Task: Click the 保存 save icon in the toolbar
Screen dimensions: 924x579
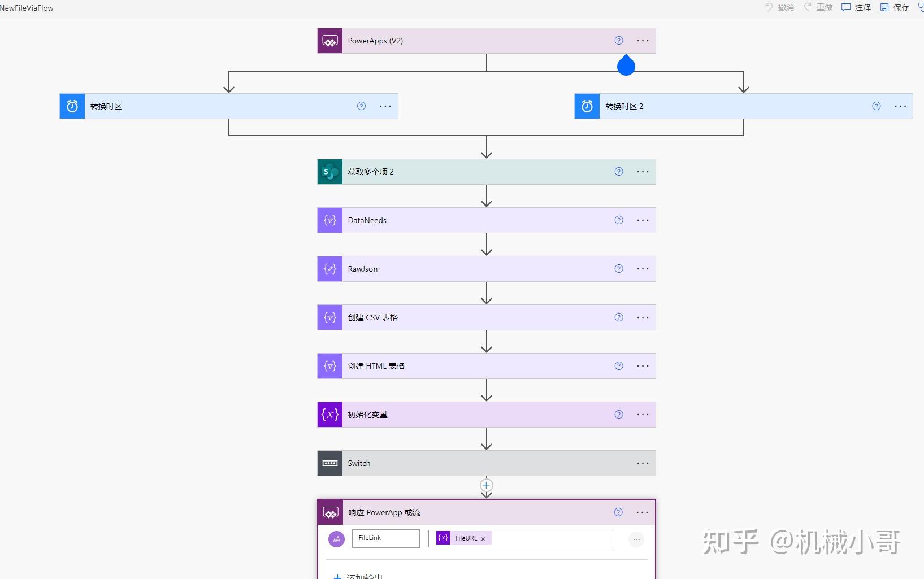Action: pos(885,7)
